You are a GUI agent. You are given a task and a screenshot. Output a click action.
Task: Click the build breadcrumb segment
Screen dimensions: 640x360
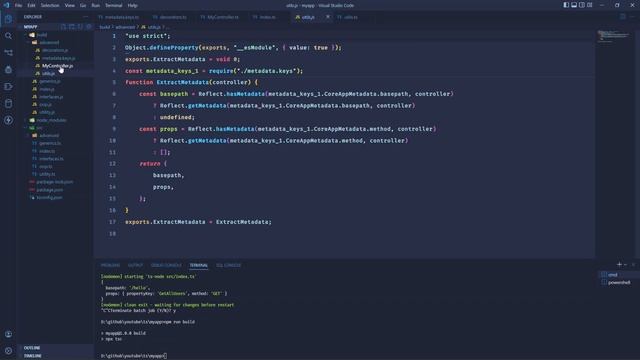click(104, 27)
